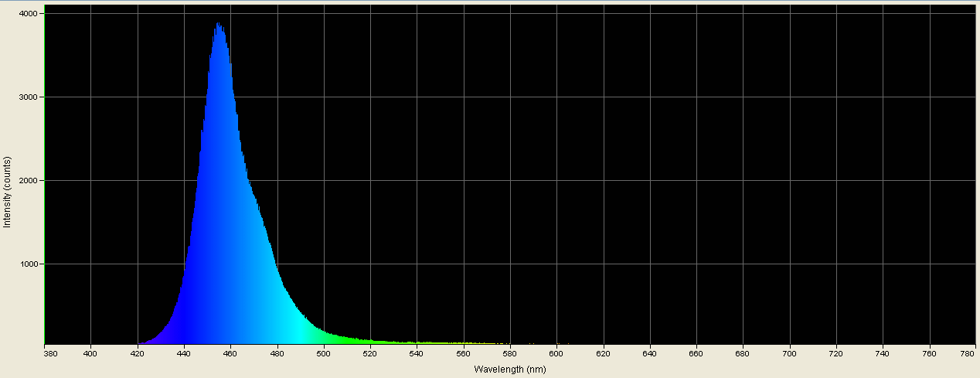This screenshot has height=378, width=980.
Task: Click the 540 wavelength axis tick label
Action: tap(417, 354)
